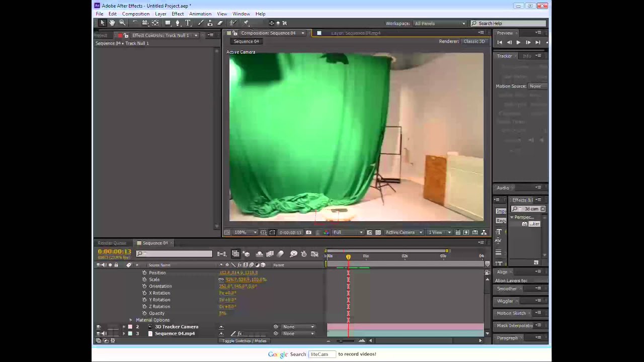Open the magnification 100% dropdown

click(245, 232)
